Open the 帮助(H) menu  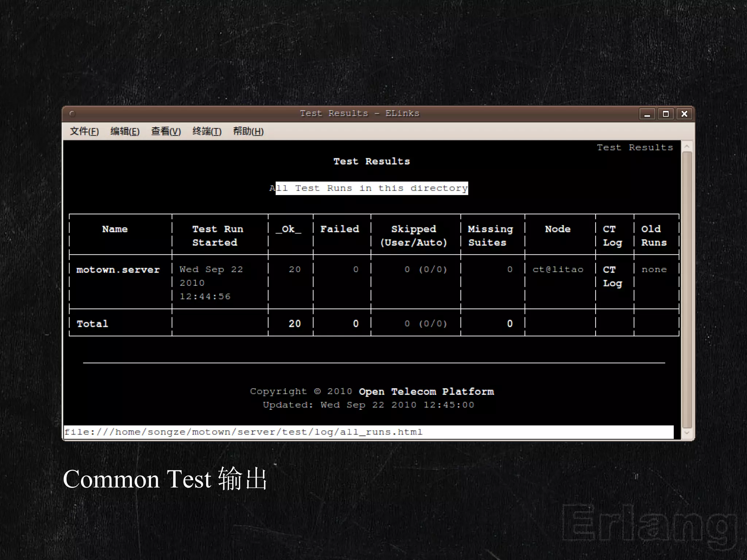coord(248,131)
